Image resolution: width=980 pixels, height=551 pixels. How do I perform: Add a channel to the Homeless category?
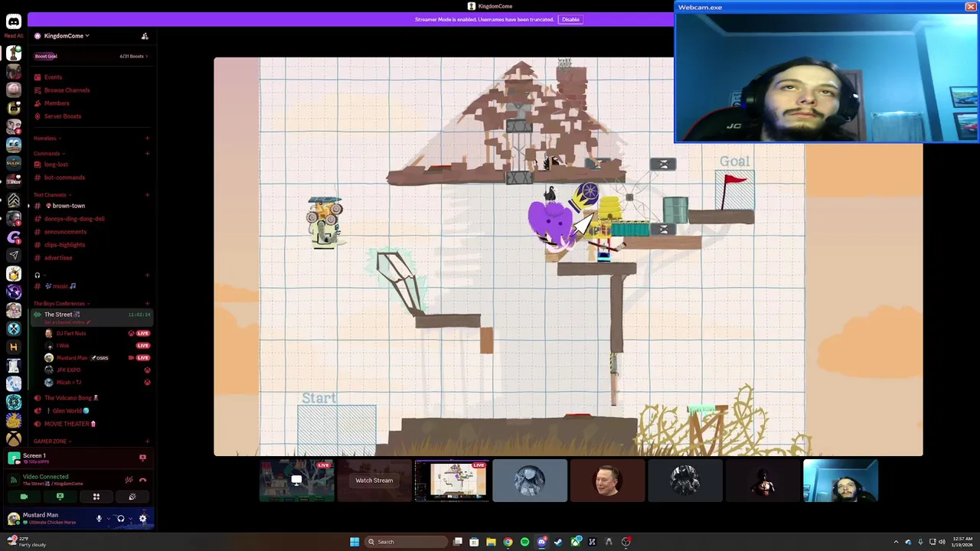[147, 139]
